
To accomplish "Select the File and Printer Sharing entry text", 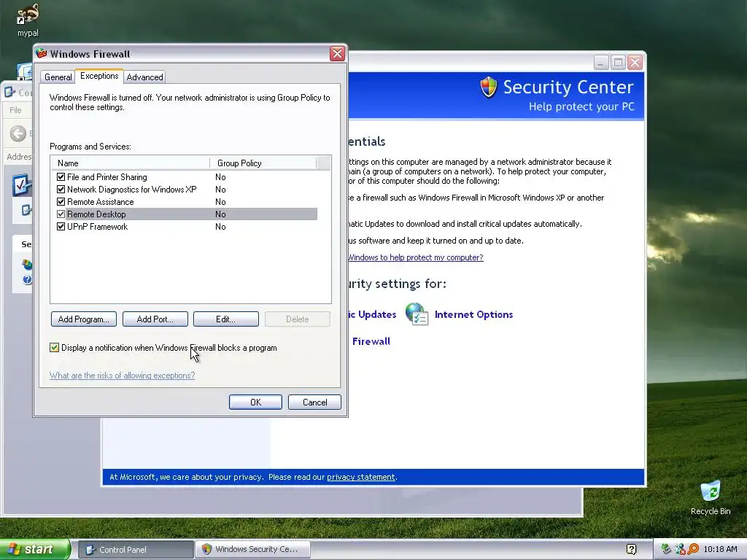I will (x=107, y=177).
